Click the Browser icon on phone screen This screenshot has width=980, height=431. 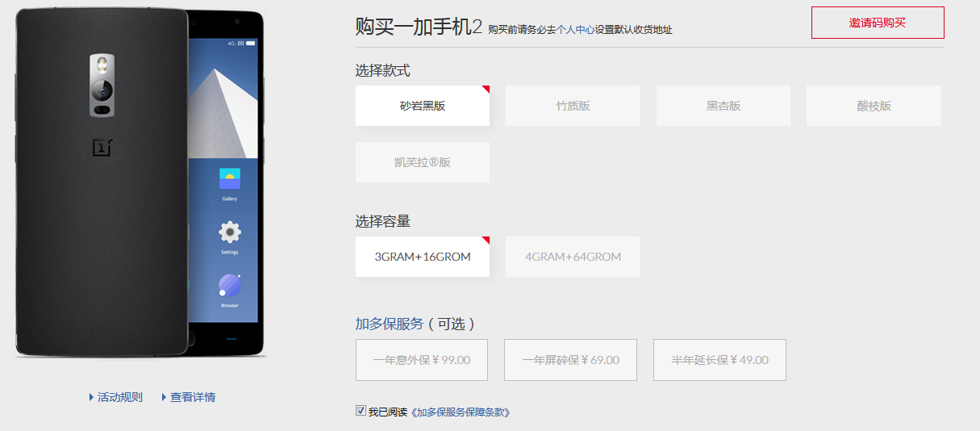tap(230, 285)
